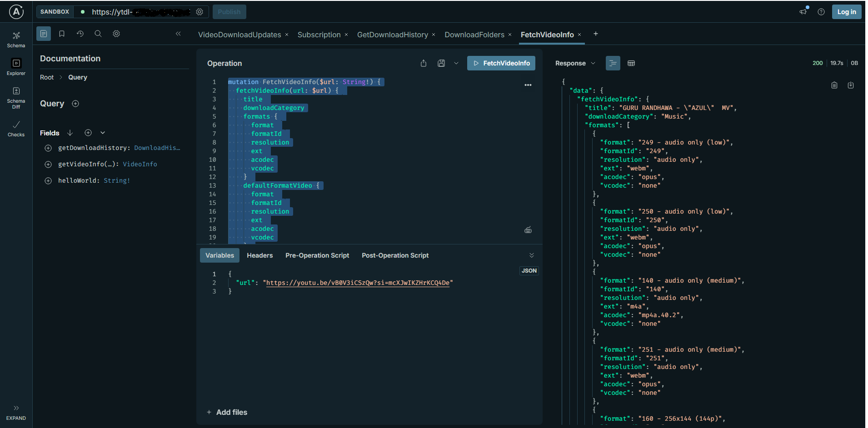868x428 pixels.
Task: Click the url variable value field
Action: click(x=357, y=283)
